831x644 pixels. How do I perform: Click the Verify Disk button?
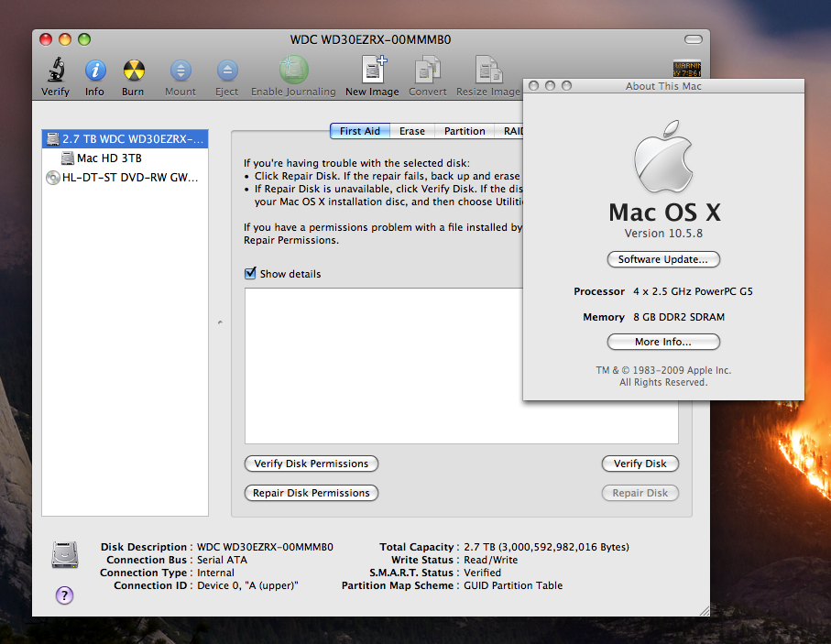tap(640, 464)
